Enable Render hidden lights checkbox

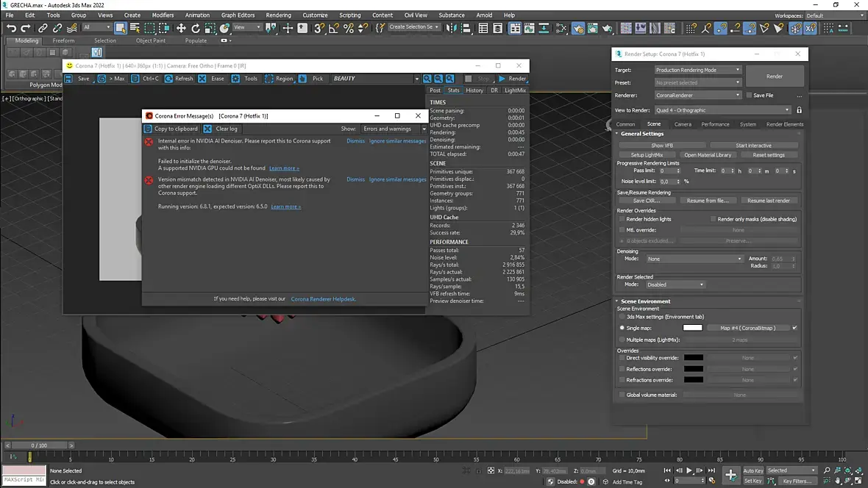[622, 219]
